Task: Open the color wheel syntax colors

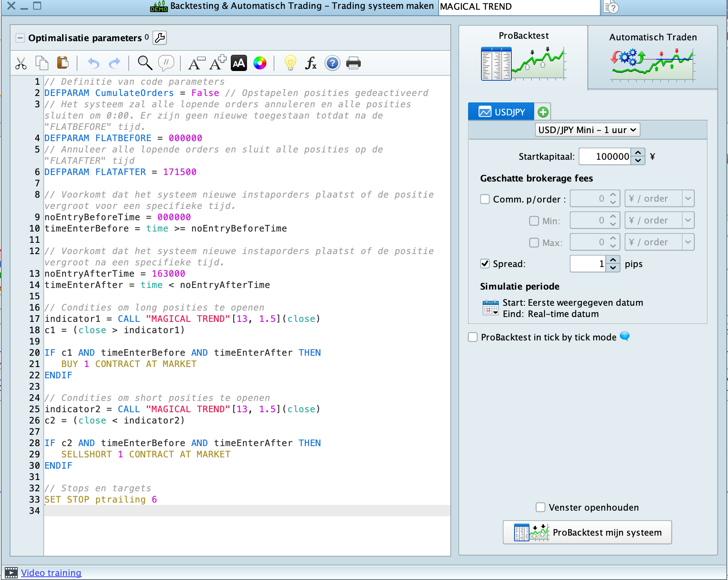Action: click(x=259, y=63)
